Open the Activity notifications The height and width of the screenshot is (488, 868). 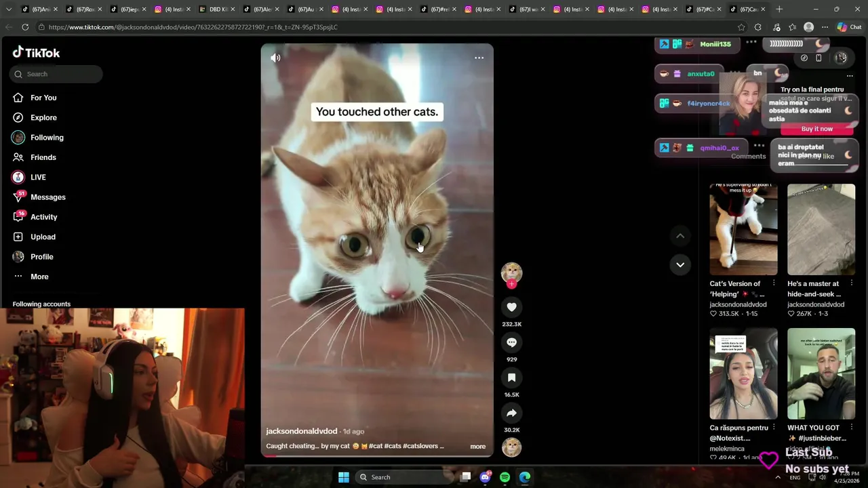pos(44,217)
